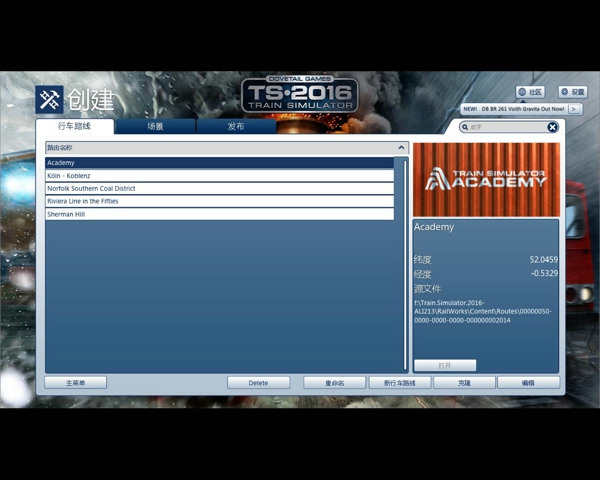The image size is (600, 480).
Task: Select the Köln - Koblenz route
Action: [x=220, y=176]
